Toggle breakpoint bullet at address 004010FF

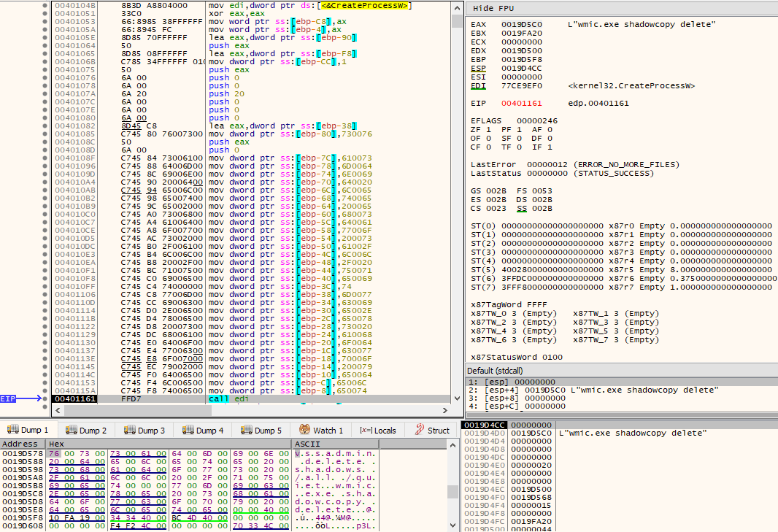point(45,286)
